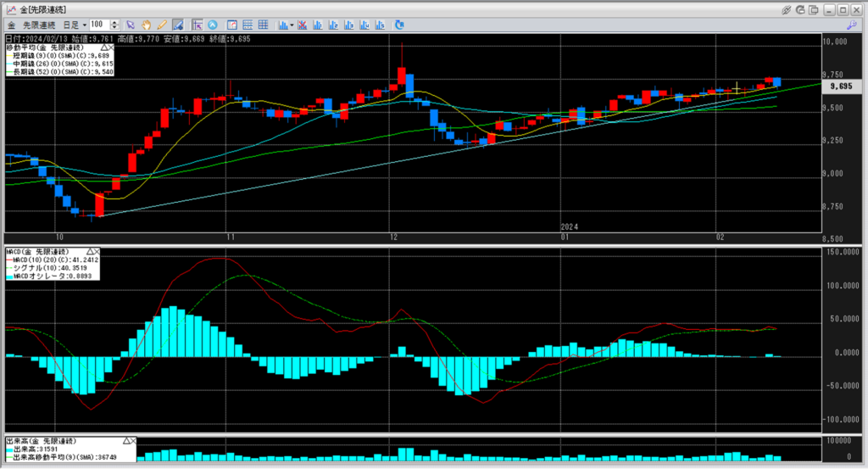868x469 pixels.
Task: Activate the hand pan tool
Action: tap(146, 25)
